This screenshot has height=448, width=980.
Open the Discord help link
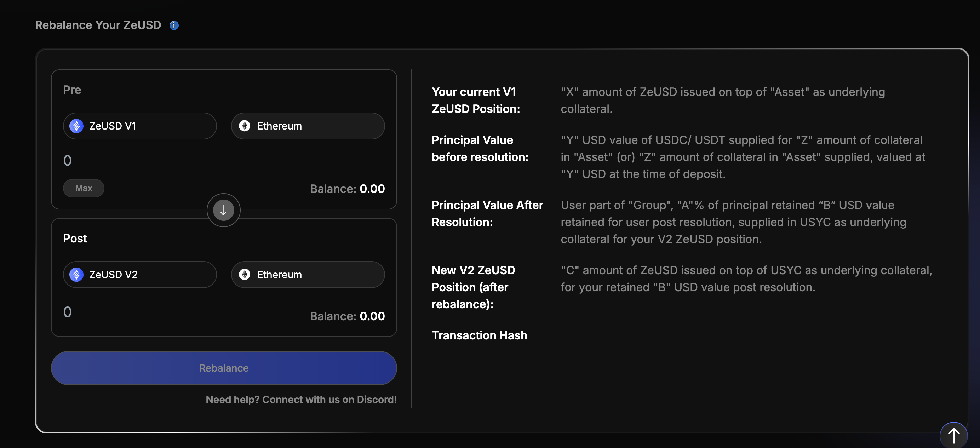pos(301,400)
